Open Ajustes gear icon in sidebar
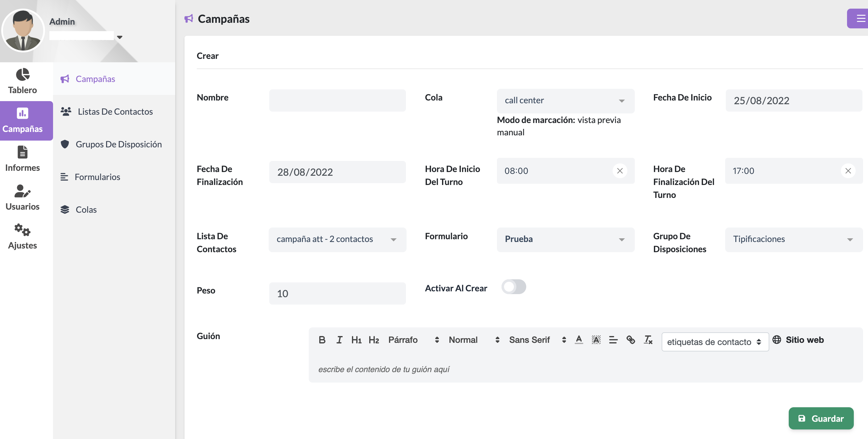 coord(22,230)
